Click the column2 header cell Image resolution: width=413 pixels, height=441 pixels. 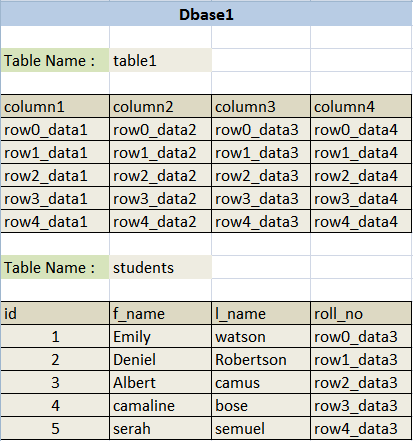160,106
